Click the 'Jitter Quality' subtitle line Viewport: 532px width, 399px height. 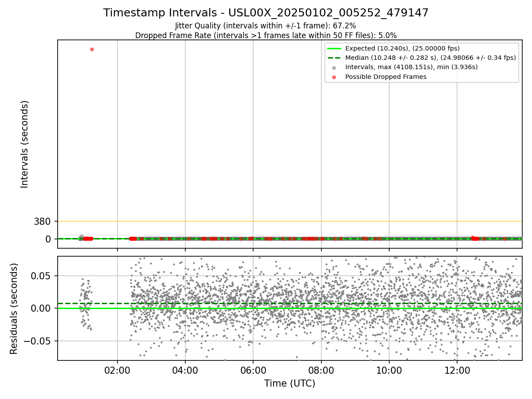(266, 26)
